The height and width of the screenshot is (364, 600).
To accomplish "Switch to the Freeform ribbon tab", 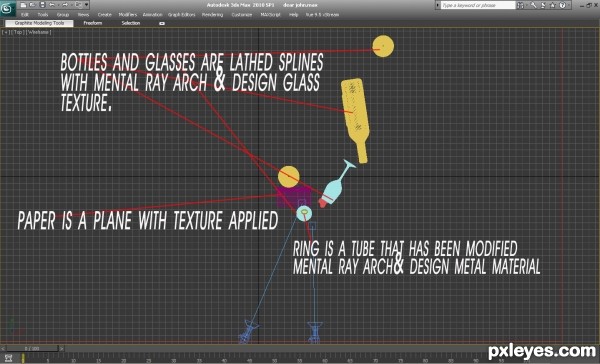I will 93,23.
